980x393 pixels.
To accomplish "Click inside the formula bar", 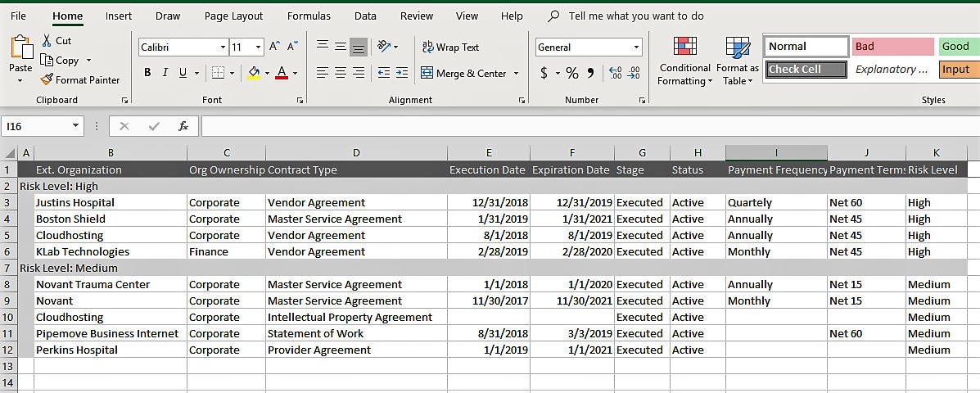I will click(590, 126).
